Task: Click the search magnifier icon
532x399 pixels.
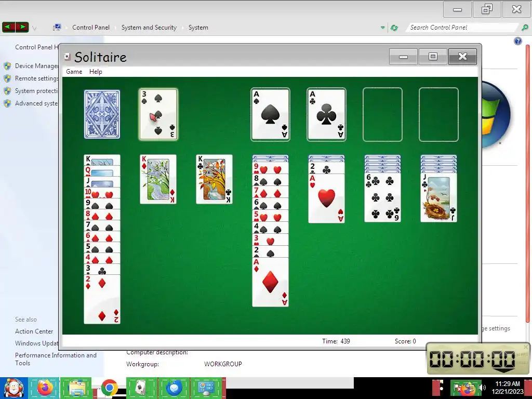Action: tap(525, 28)
